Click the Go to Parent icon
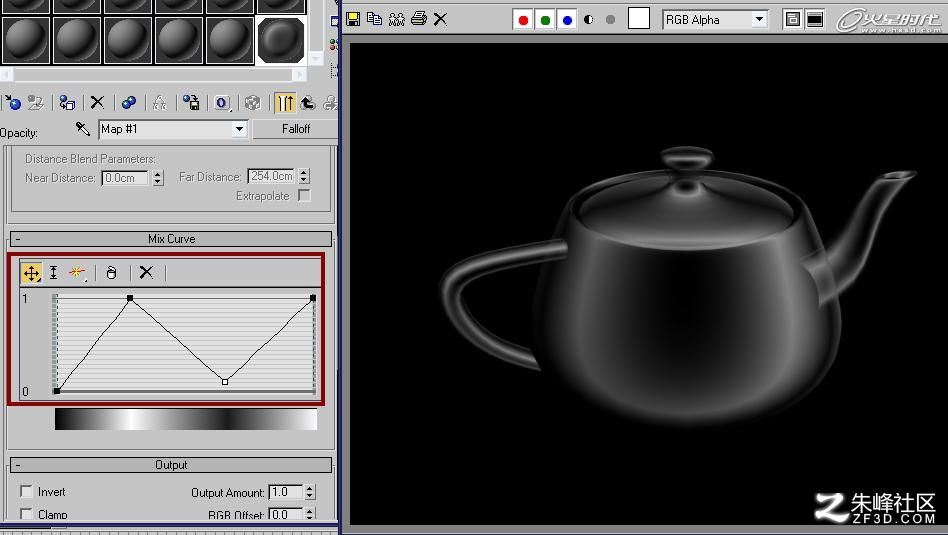The width and height of the screenshot is (948, 535). [308, 103]
